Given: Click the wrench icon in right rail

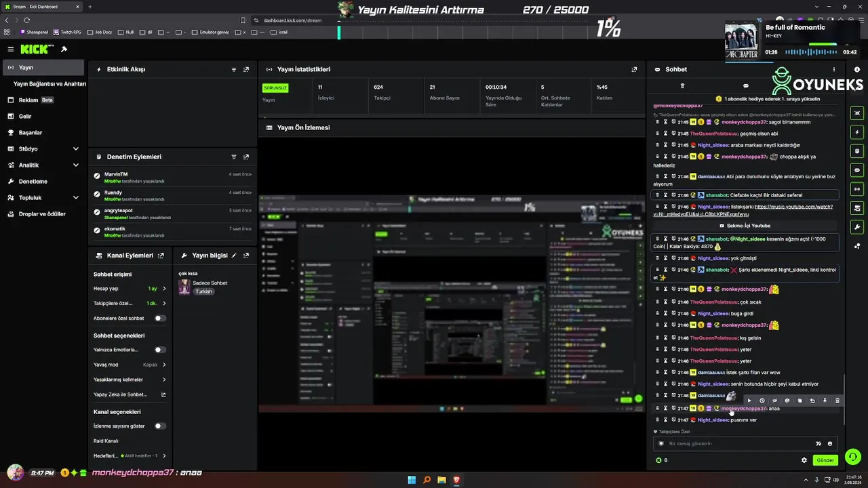Looking at the screenshot, I should (x=857, y=227).
